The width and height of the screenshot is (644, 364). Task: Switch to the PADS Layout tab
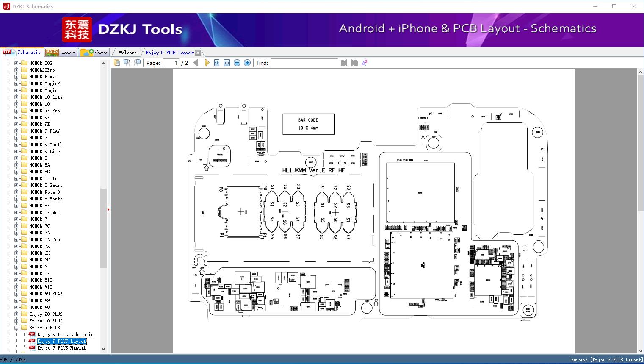[61, 53]
